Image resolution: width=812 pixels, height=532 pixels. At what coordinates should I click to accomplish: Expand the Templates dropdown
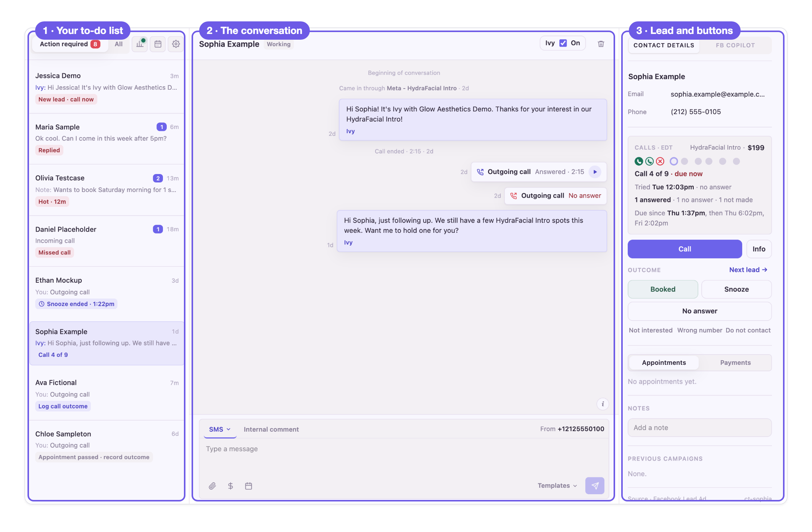click(x=557, y=485)
